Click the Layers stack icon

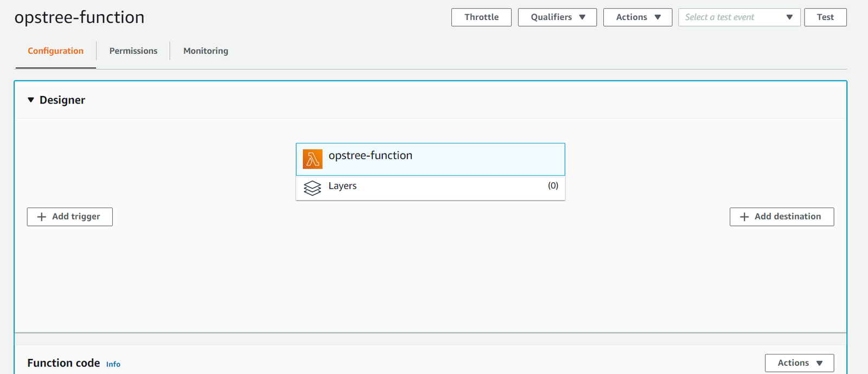coord(312,188)
